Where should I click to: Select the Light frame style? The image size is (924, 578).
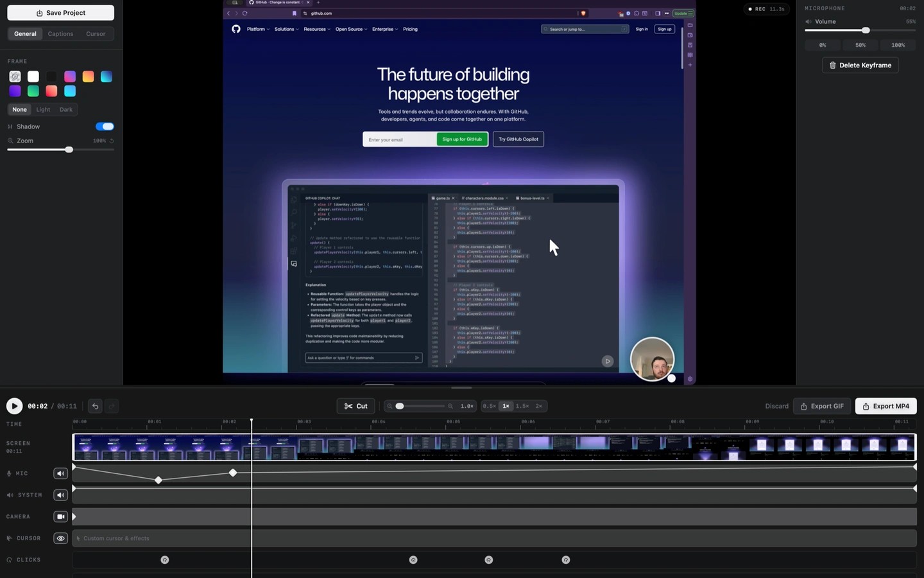43,110
